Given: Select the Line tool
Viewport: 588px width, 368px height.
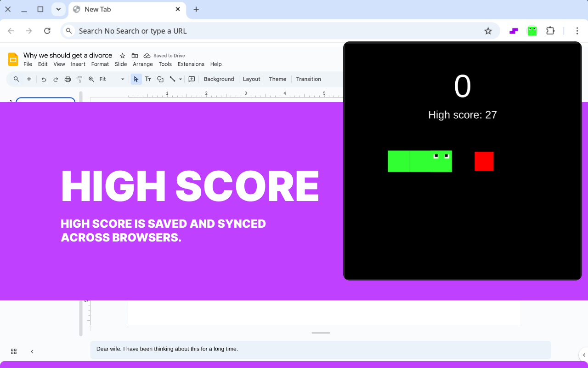Looking at the screenshot, I should 172,79.
